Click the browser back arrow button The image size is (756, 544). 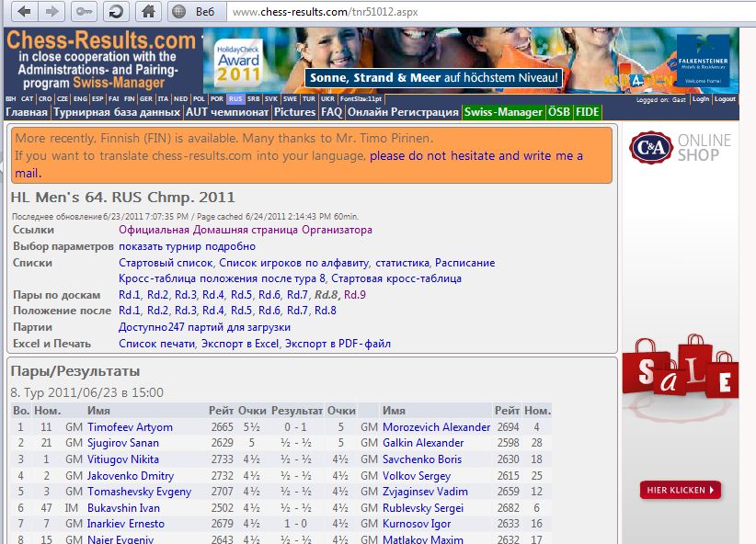[24, 12]
